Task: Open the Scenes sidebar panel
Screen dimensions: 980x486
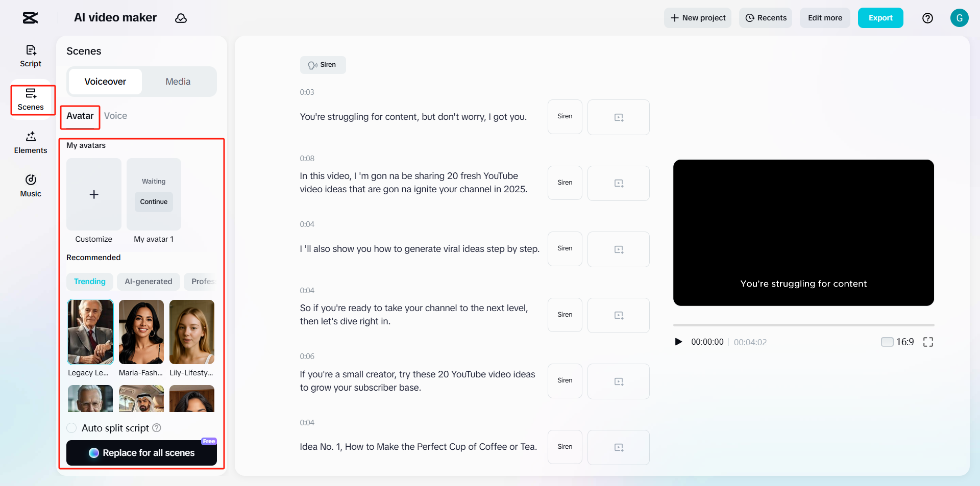Action: (x=31, y=99)
